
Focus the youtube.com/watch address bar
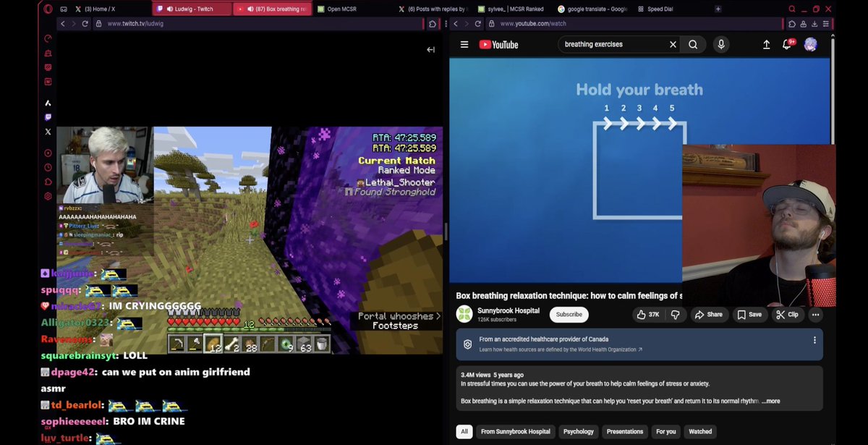(637, 23)
